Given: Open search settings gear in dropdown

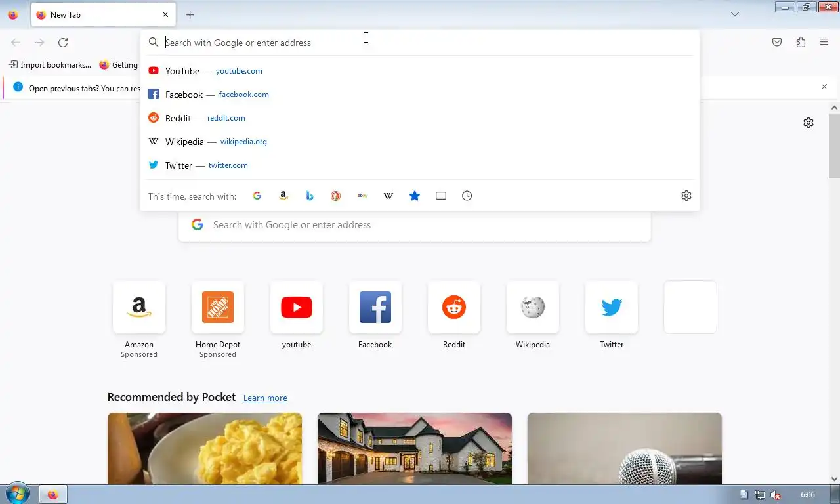Looking at the screenshot, I should [x=686, y=196].
